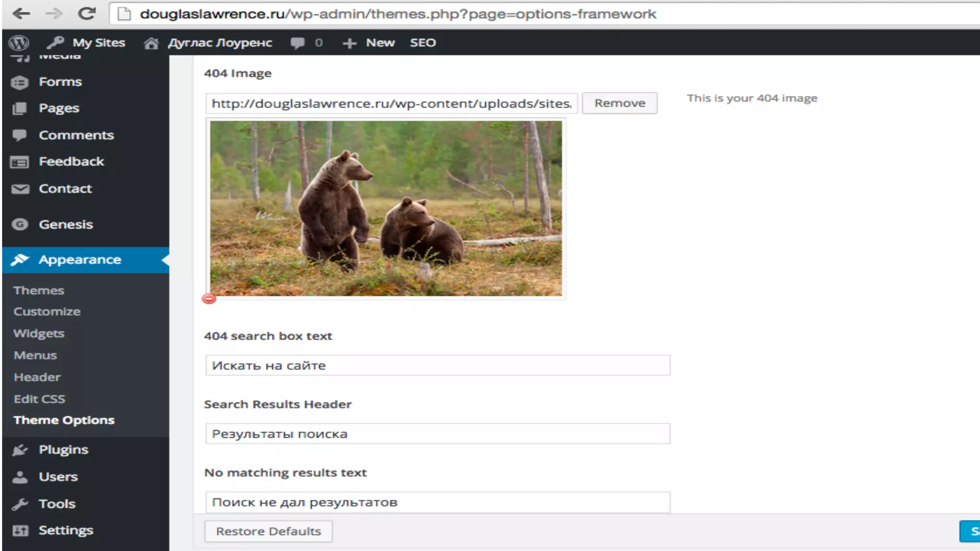Select Customize under Appearance
The height and width of the screenshot is (551, 980).
[x=47, y=311]
